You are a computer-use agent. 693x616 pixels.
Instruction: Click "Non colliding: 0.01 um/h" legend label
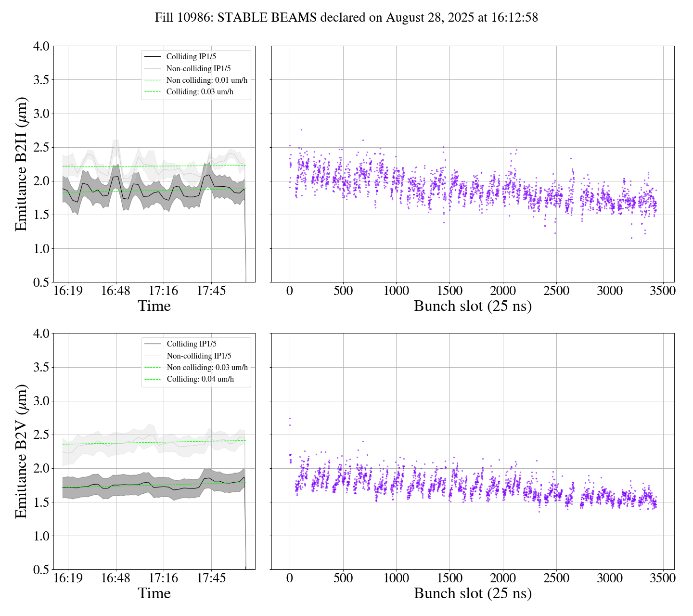(206, 80)
